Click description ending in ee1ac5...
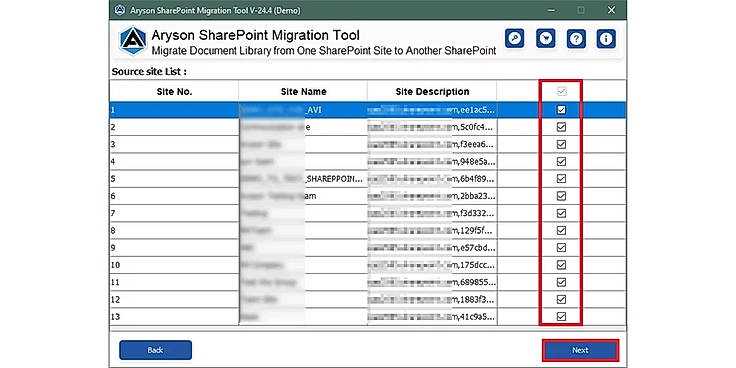 click(x=432, y=110)
